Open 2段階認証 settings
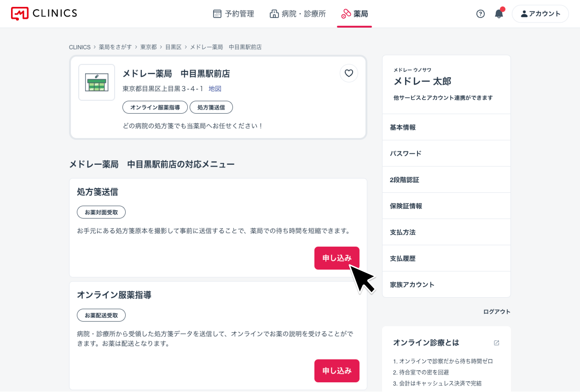 coord(446,180)
